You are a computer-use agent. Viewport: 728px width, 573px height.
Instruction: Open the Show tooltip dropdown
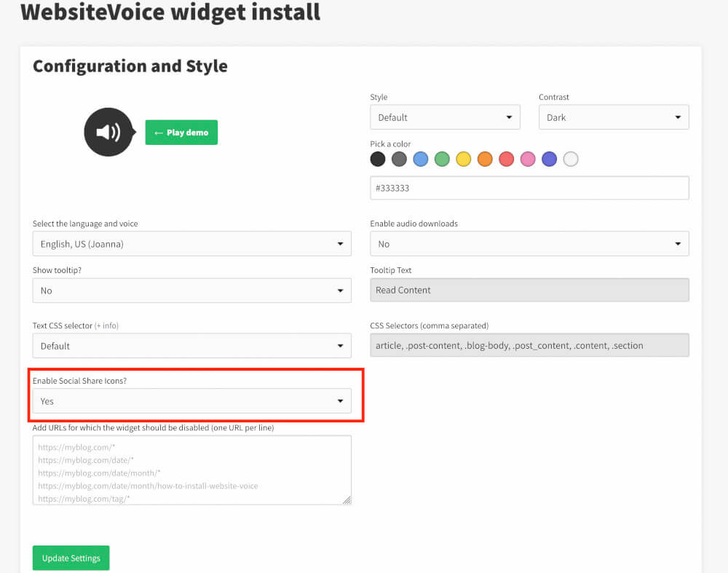(191, 291)
